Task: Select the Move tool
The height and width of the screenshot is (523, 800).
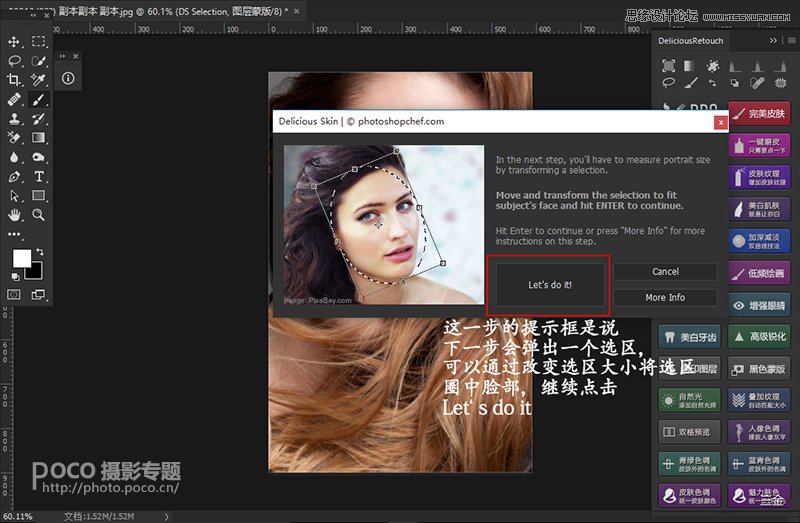Action: click(14, 41)
